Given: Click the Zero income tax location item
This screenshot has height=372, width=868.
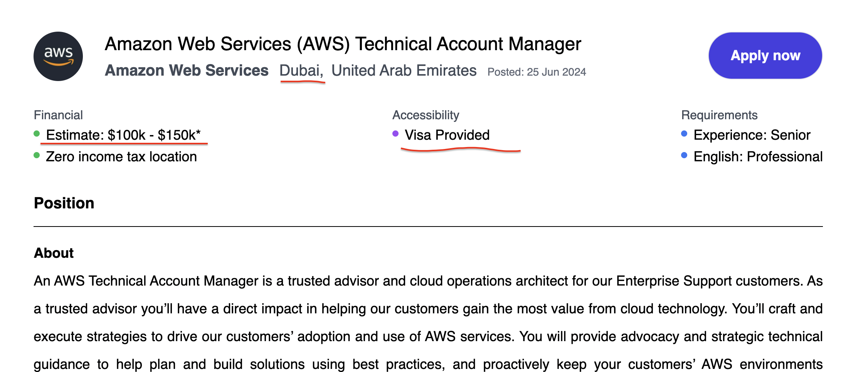Looking at the screenshot, I should click(x=121, y=157).
